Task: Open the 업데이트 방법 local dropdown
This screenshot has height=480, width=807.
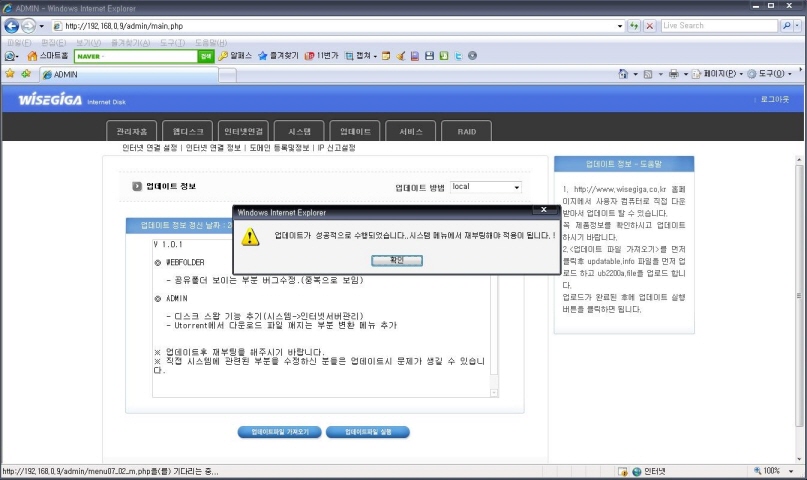Action: 486,187
